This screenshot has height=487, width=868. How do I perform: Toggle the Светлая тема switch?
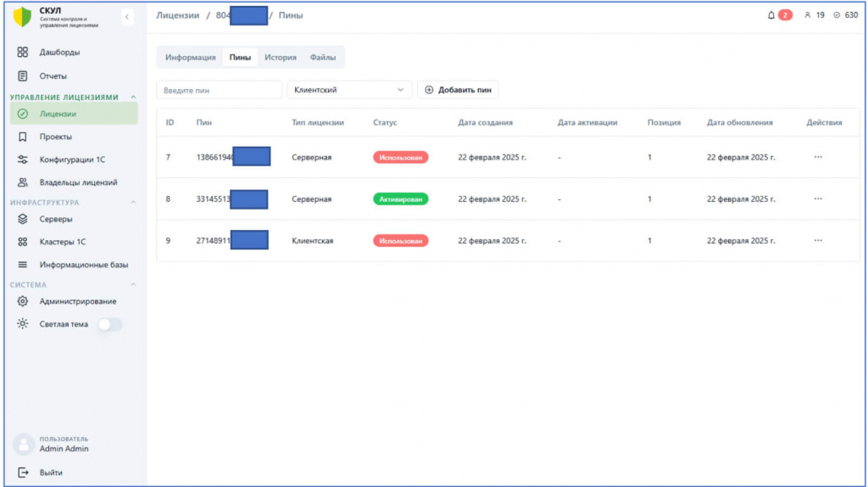coord(109,325)
